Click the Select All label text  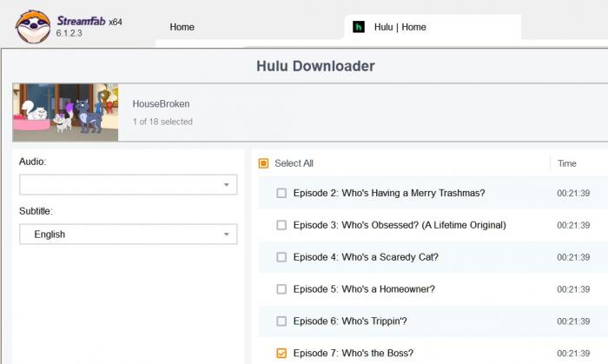(294, 163)
